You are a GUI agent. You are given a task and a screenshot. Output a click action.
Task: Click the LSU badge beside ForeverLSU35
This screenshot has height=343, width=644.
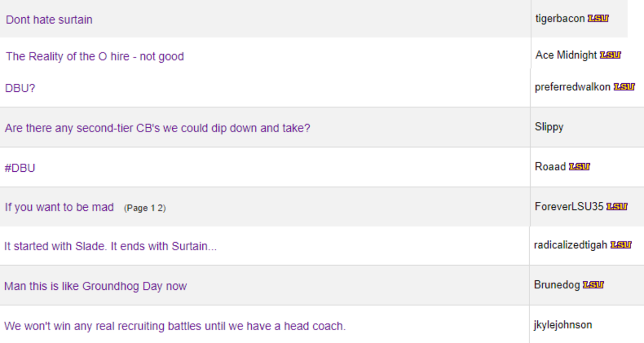coord(617,207)
